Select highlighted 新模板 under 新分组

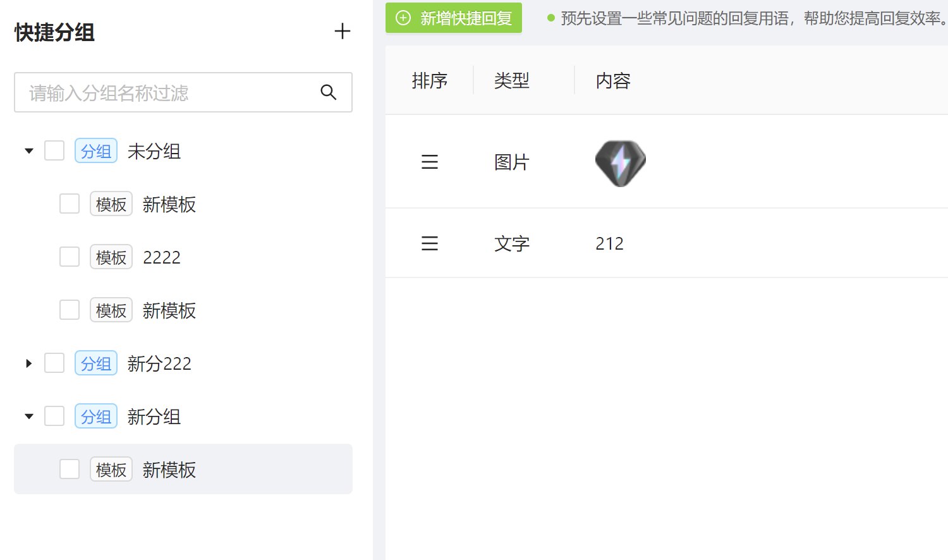[169, 470]
